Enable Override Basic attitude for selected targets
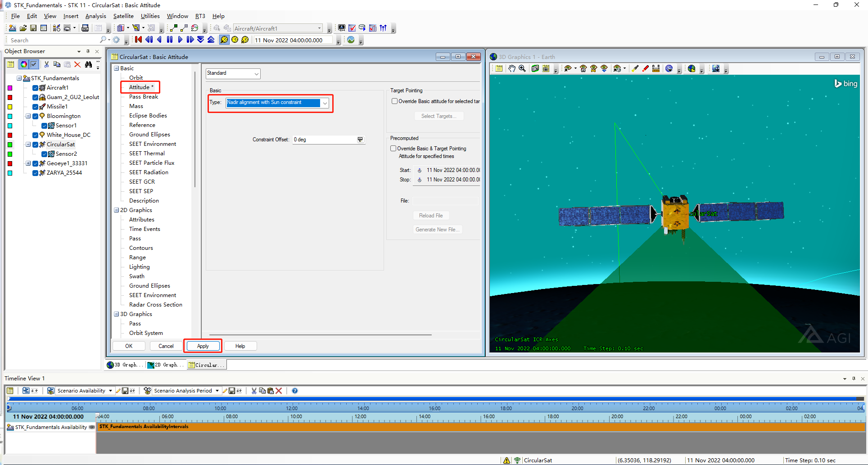Screen dimensions: 868x465 tap(393, 101)
